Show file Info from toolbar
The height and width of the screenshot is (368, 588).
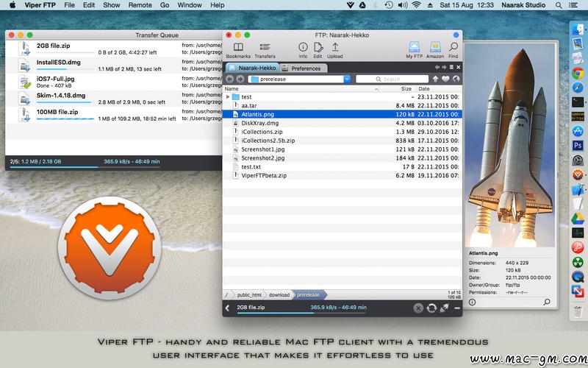(303, 50)
